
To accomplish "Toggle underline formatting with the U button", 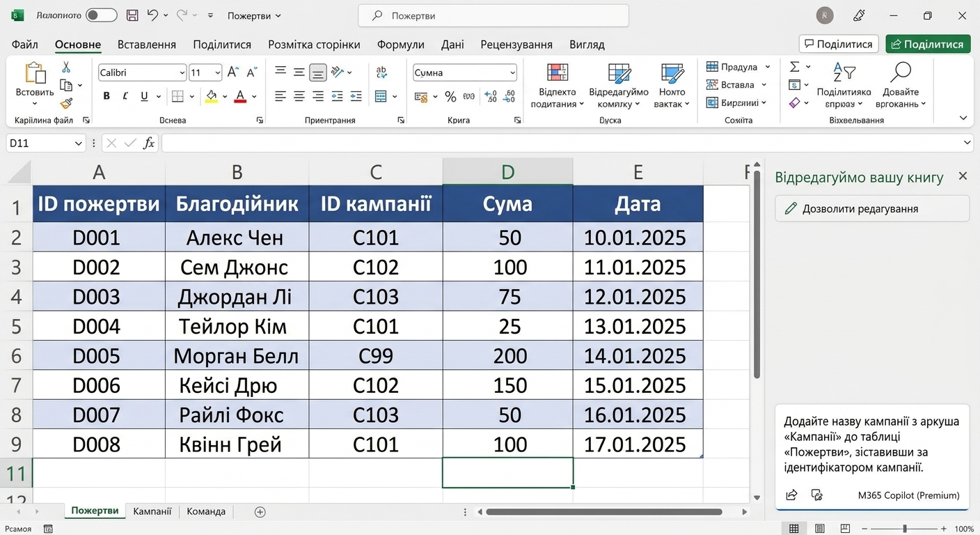I will [144, 96].
